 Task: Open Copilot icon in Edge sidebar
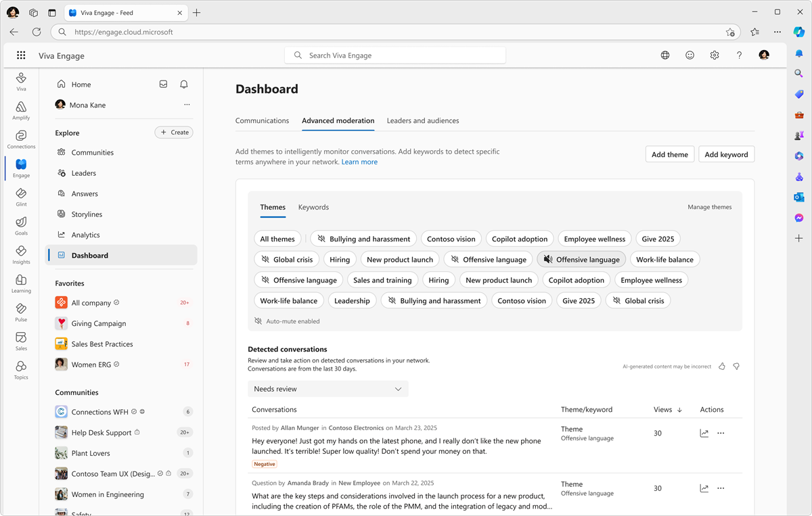pos(799,32)
